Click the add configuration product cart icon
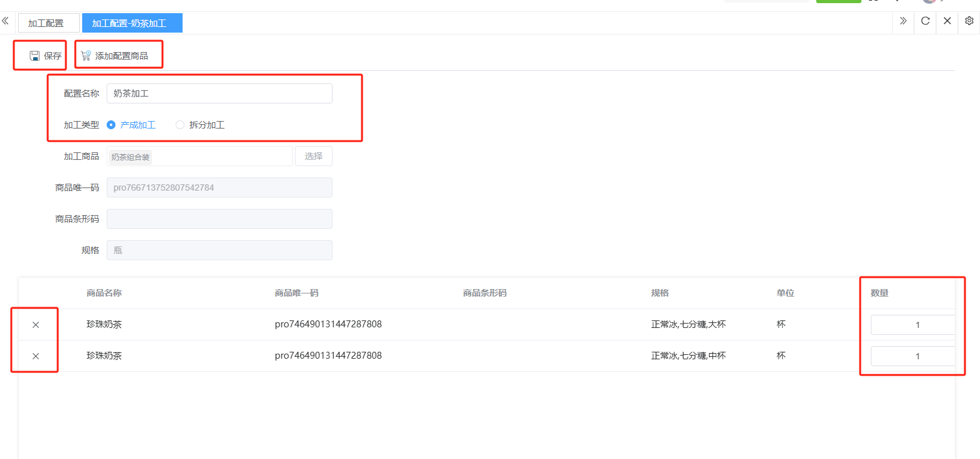Viewport: 980px width, 459px height. tap(86, 56)
